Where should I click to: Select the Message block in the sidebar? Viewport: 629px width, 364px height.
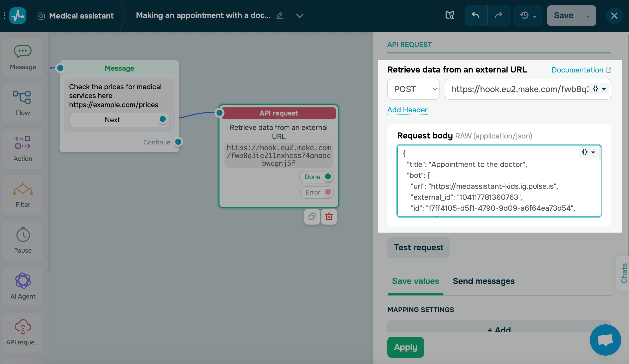23,57
